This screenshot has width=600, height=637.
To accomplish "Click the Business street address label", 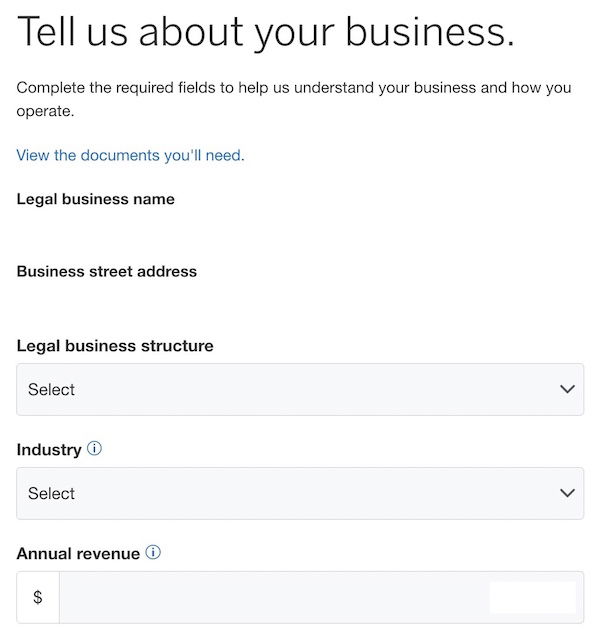I will coord(106,271).
